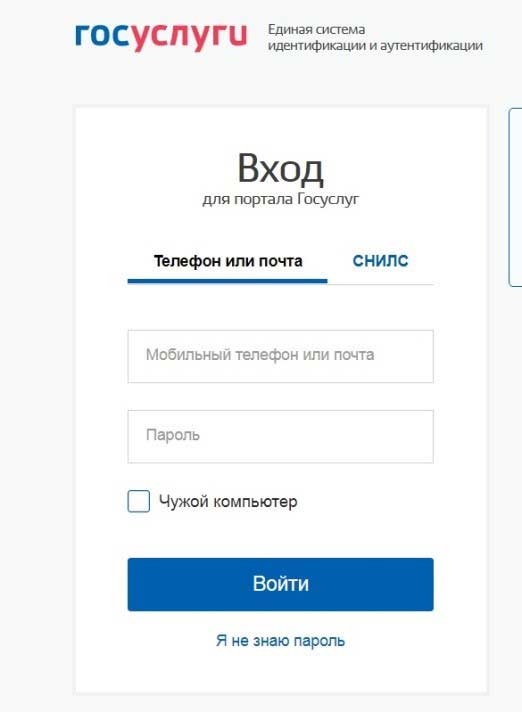Screen dimensions: 522x712
Task: Focus the "Мобильный телефон или почта" field
Action: 281,356
